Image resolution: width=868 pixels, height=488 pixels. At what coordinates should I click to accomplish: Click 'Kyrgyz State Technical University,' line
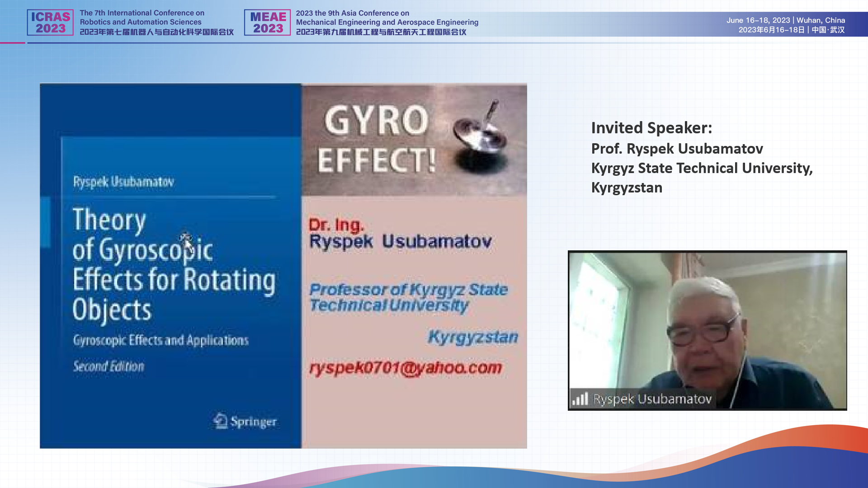click(702, 168)
